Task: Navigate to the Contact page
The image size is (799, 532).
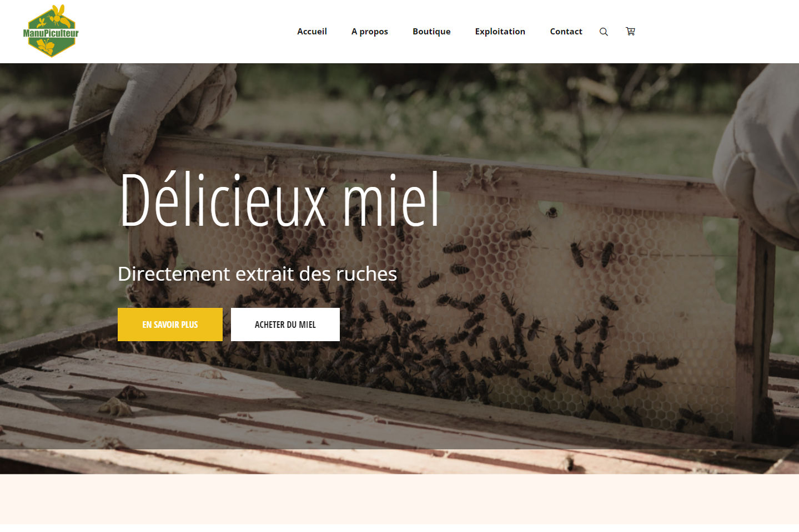Action: [x=566, y=32]
